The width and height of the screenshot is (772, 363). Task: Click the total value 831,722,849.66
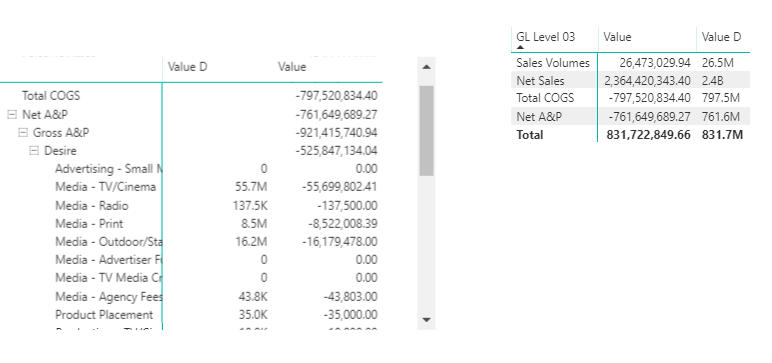tap(648, 134)
